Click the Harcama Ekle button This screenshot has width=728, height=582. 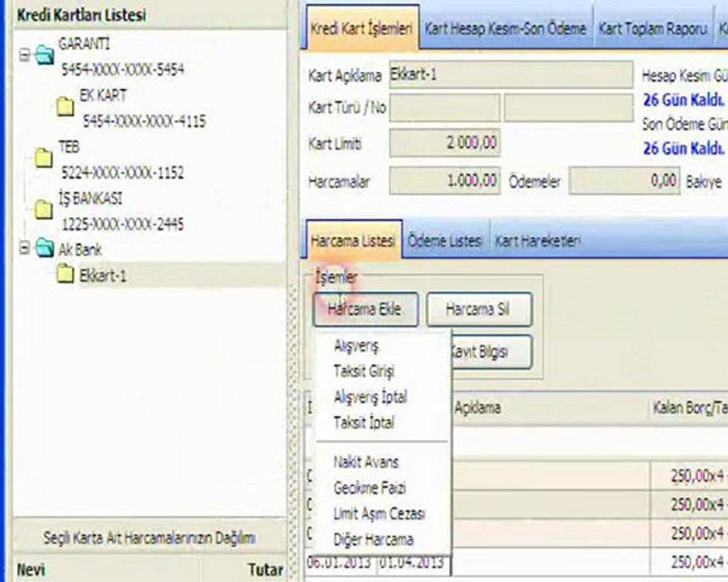coord(366,309)
